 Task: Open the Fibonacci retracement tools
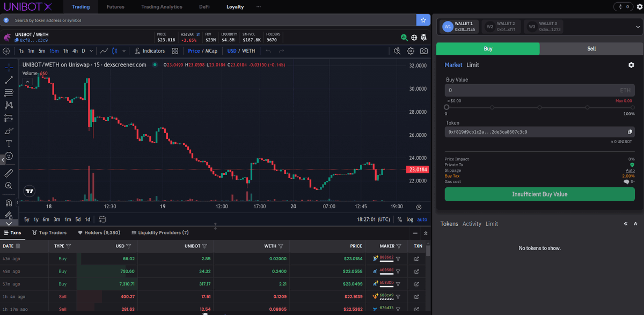[x=9, y=93]
